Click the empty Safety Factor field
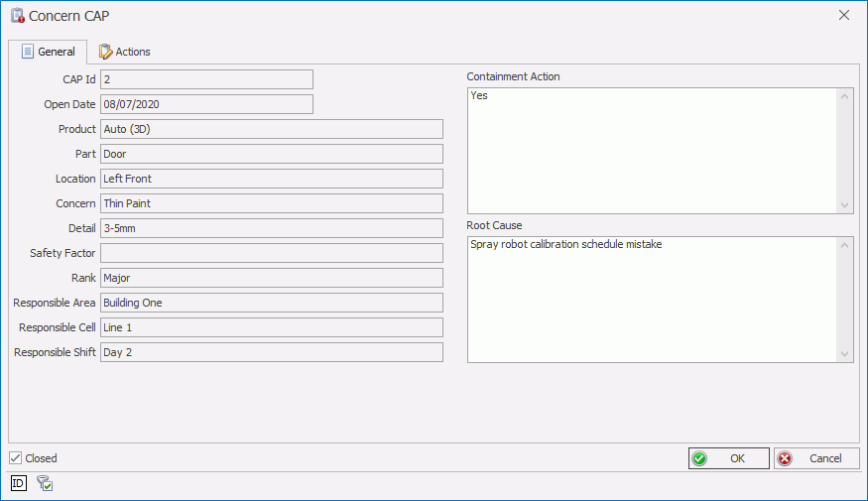The width and height of the screenshot is (868, 501). 271,253
